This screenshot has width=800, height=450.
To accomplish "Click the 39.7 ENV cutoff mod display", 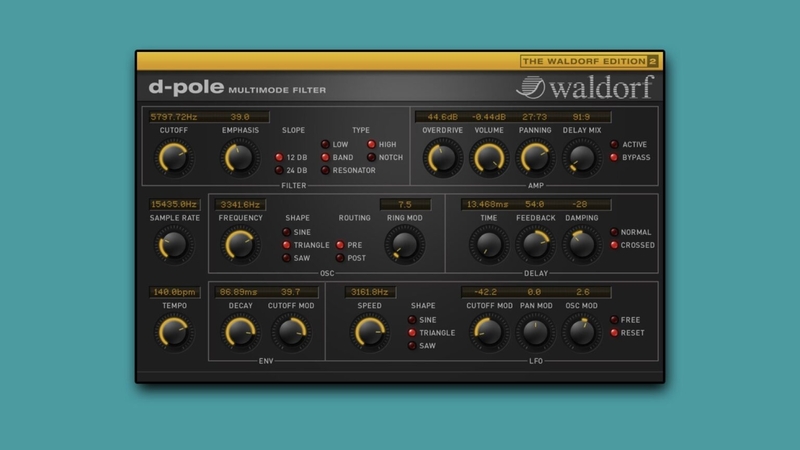I will (x=290, y=292).
